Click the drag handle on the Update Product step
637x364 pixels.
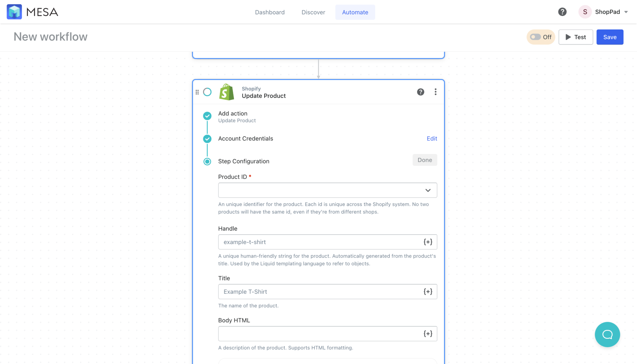click(197, 92)
